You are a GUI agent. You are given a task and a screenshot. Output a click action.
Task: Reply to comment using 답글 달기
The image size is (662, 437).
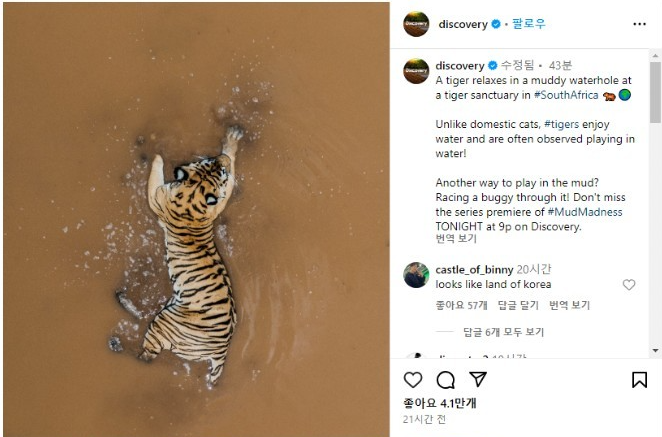517,305
